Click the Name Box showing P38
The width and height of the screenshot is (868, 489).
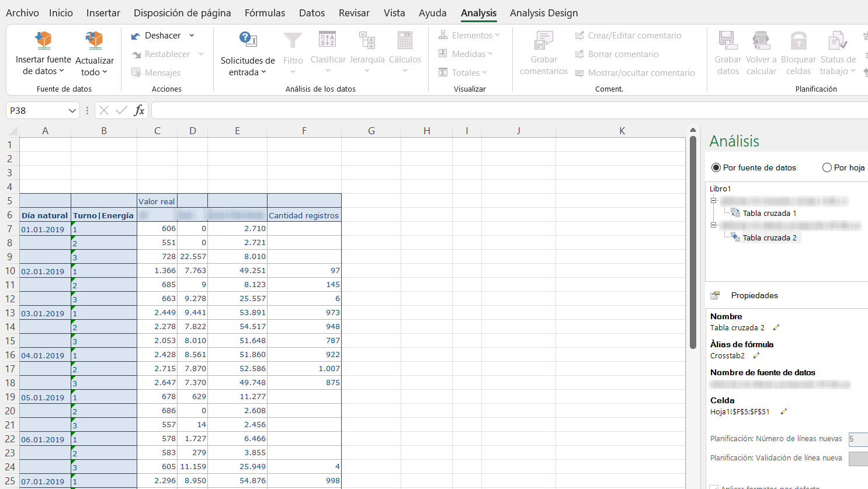37,110
